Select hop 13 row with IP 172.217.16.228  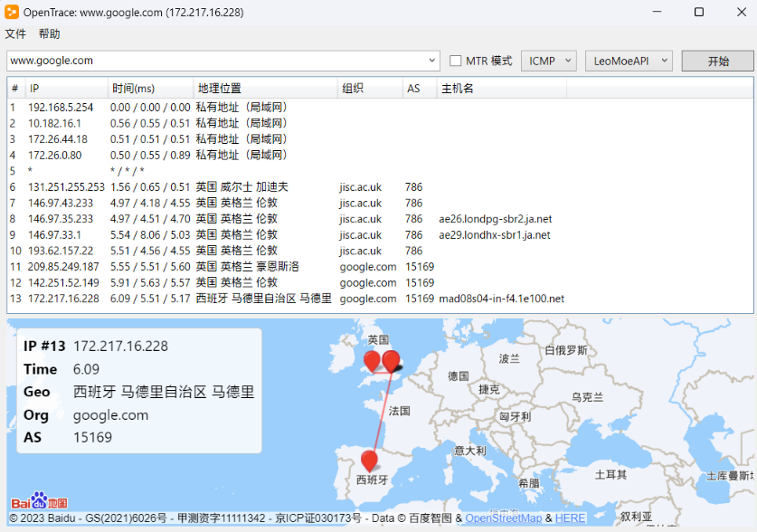point(64,299)
